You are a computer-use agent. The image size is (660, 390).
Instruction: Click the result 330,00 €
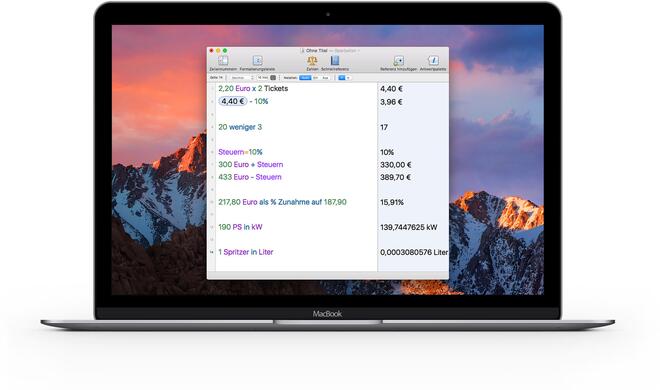(396, 165)
